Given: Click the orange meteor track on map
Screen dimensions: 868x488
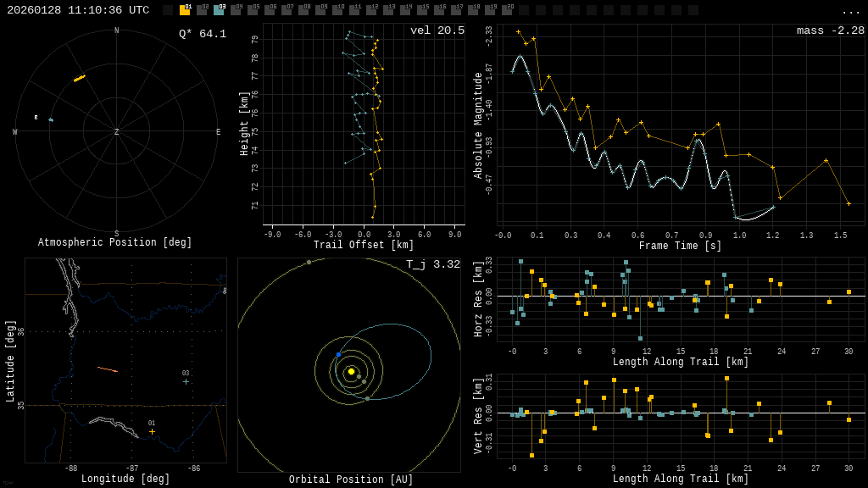Looking at the screenshot, I should [108, 369].
